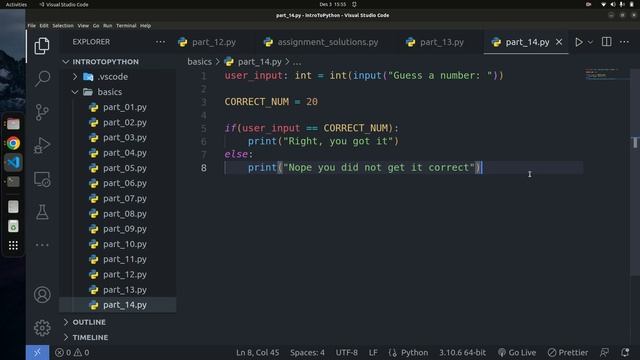Open the Accounts menu icon
Image resolution: width=640 pixels, height=360 pixels.
coord(42,294)
